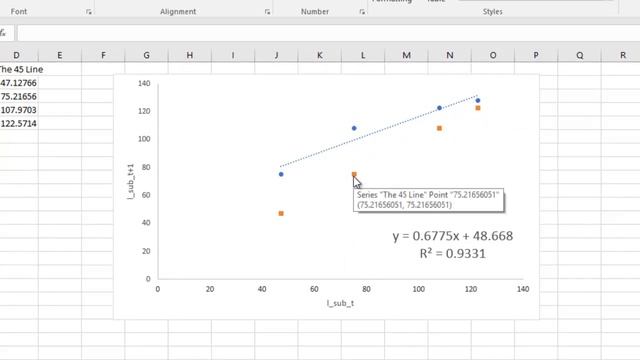Select cell containing 107.9703
Image resolution: width=640 pixels, height=360 pixels.
pos(19,110)
